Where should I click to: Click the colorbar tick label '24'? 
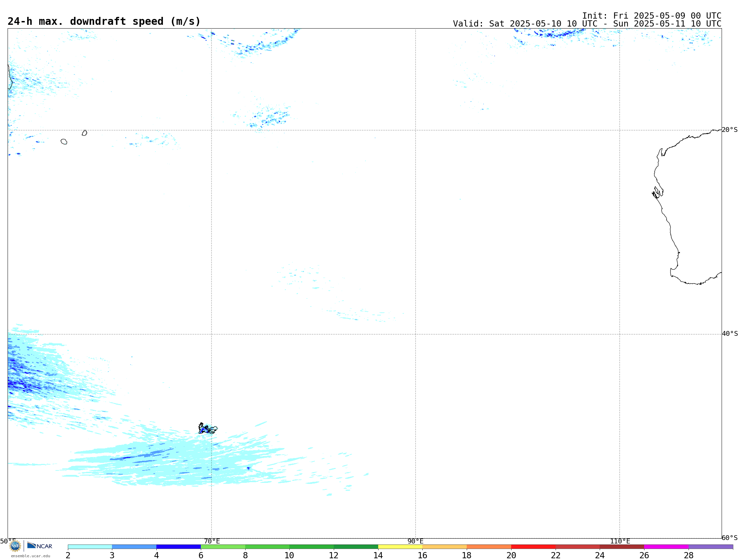pyautogui.click(x=600, y=555)
